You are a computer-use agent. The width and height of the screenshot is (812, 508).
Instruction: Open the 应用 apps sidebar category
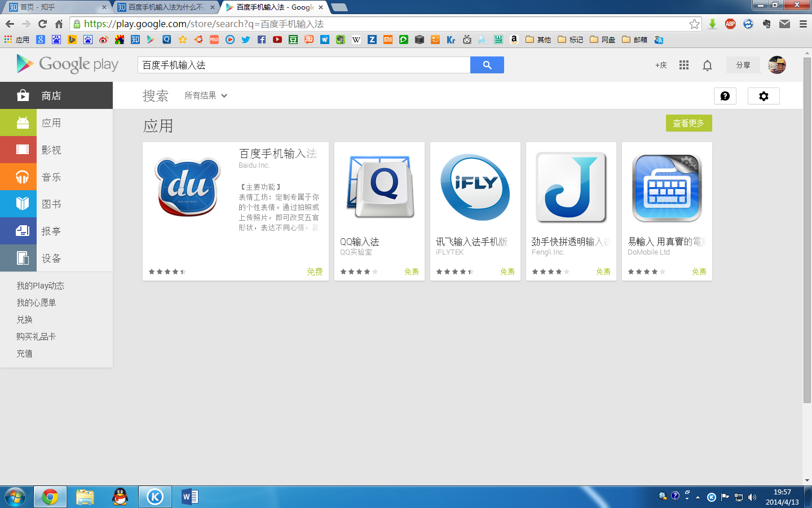click(x=56, y=122)
